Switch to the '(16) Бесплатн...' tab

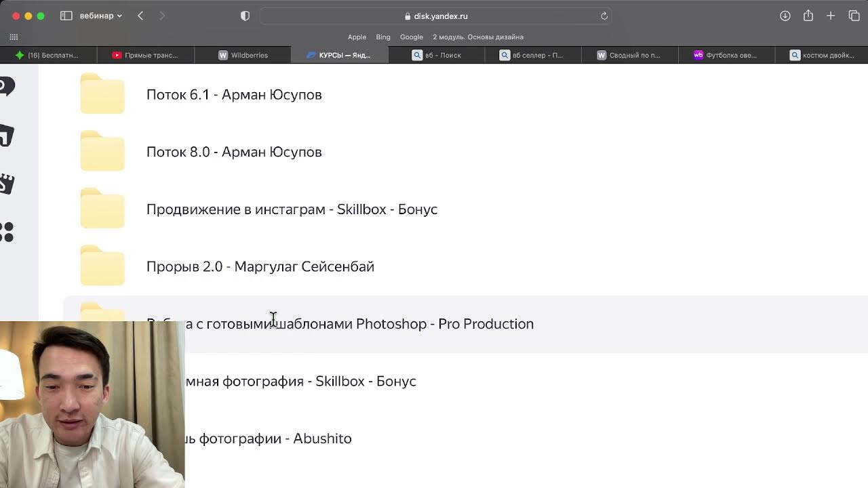tap(48, 55)
